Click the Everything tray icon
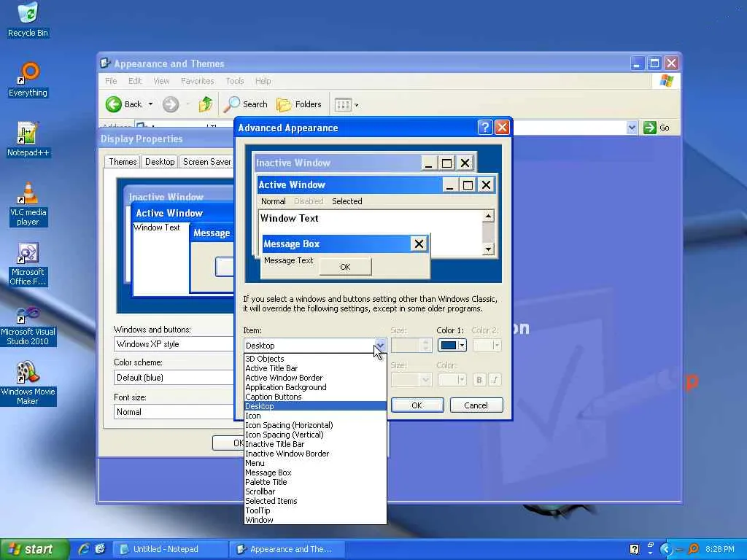747x560 pixels. click(x=694, y=549)
